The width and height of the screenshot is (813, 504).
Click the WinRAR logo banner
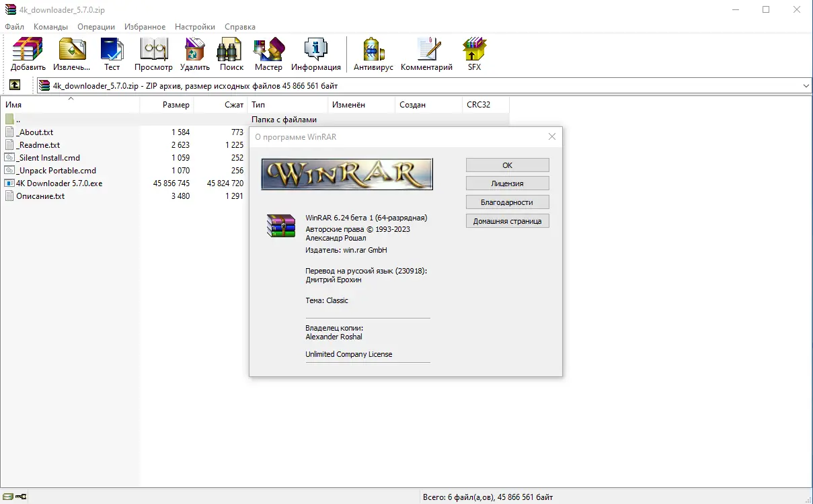pyautogui.click(x=346, y=175)
